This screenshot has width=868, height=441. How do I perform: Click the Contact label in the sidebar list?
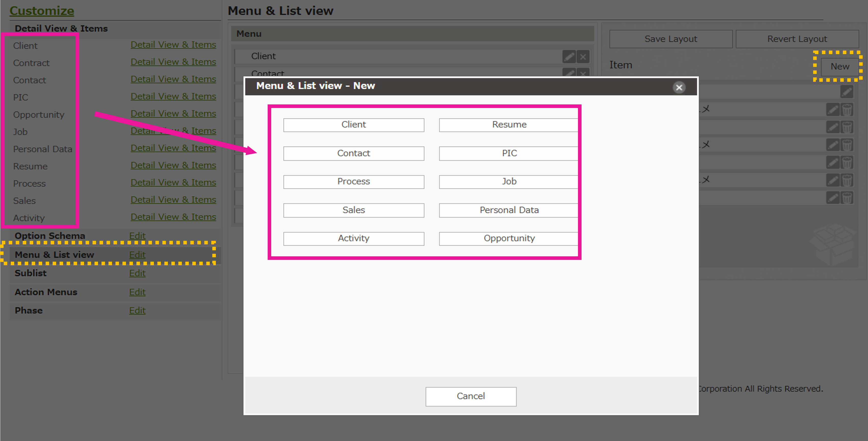tap(29, 80)
